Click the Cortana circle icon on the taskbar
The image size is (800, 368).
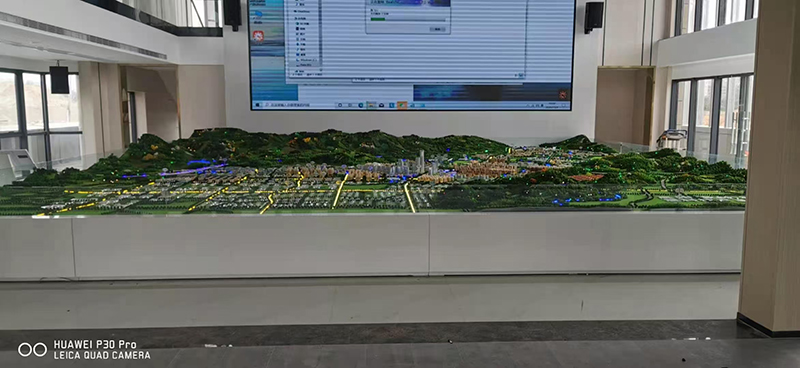click(340, 105)
